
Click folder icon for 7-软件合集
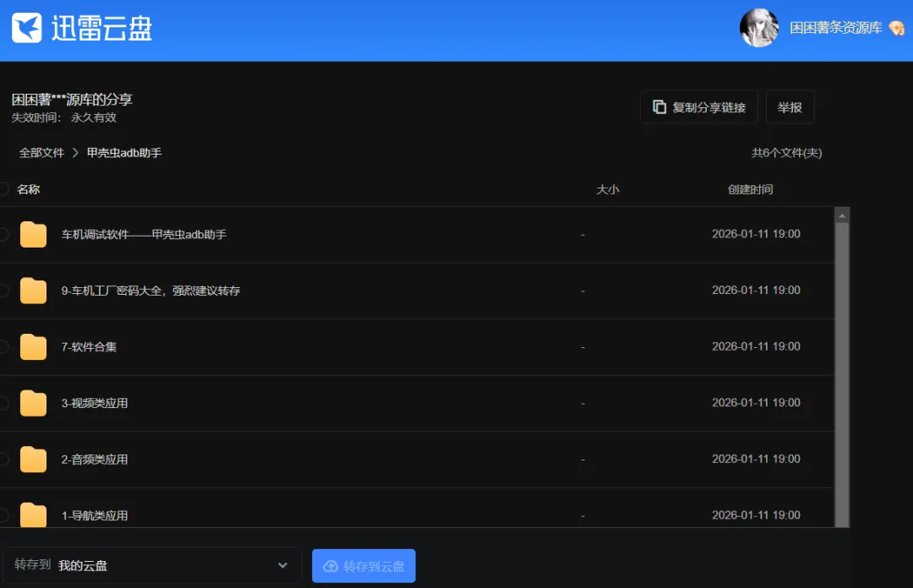tap(33, 347)
